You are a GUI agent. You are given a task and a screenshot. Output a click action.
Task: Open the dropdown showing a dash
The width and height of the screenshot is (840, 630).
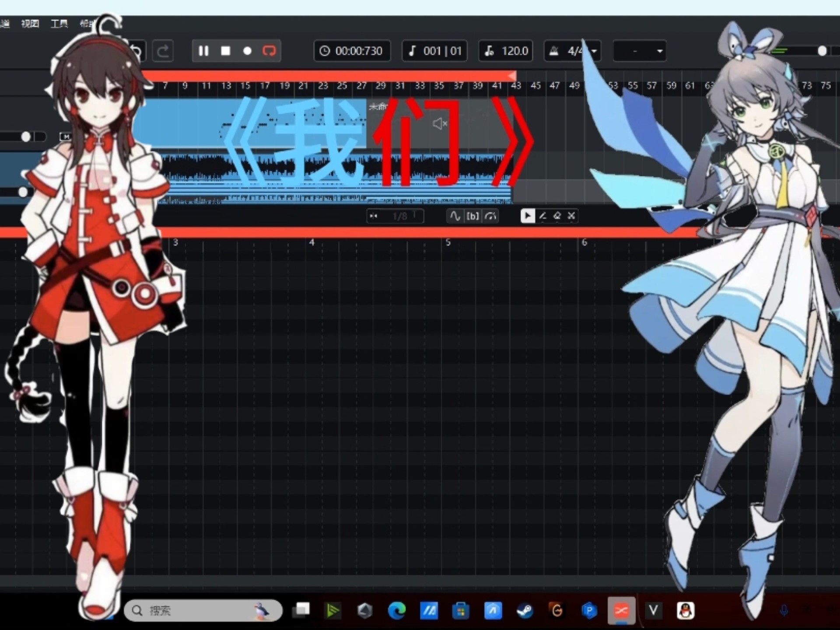[x=640, y=51]
